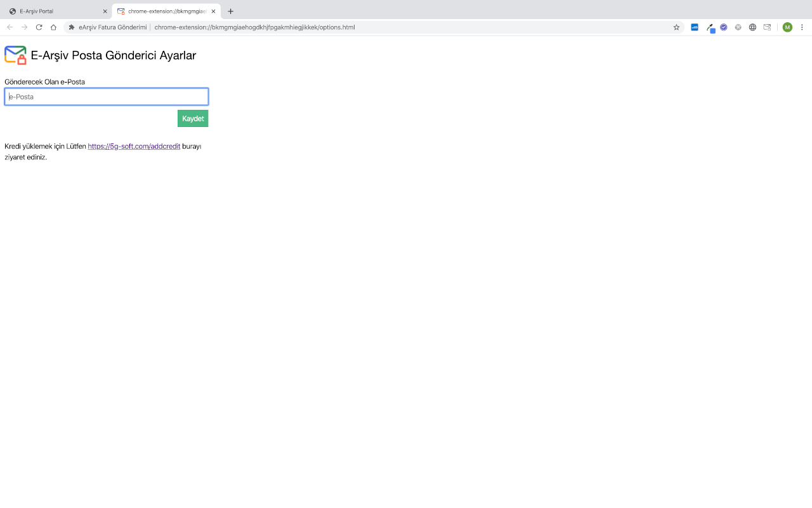Image resolution: width=812 pixels, height=508 pixels.
Task: Reload the current page
Action: coord(39,27)
